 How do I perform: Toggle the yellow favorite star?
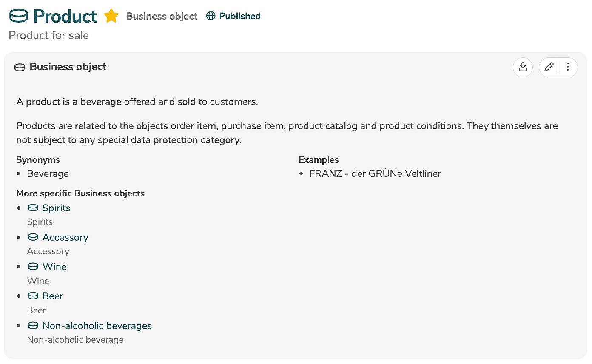111,16
